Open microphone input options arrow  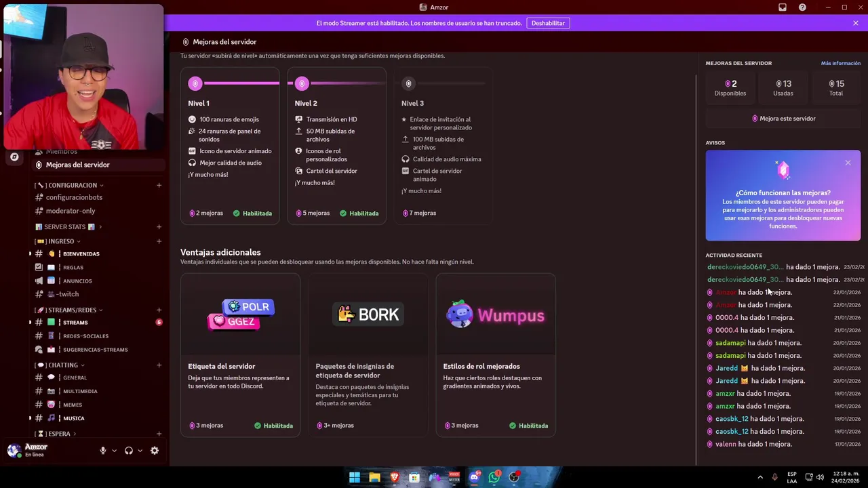pyautogui.click(x=114, y=451)
